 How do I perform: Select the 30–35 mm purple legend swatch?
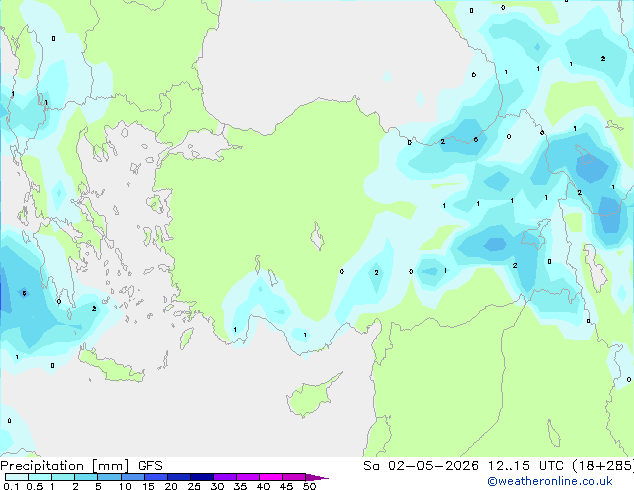(225, 477)
